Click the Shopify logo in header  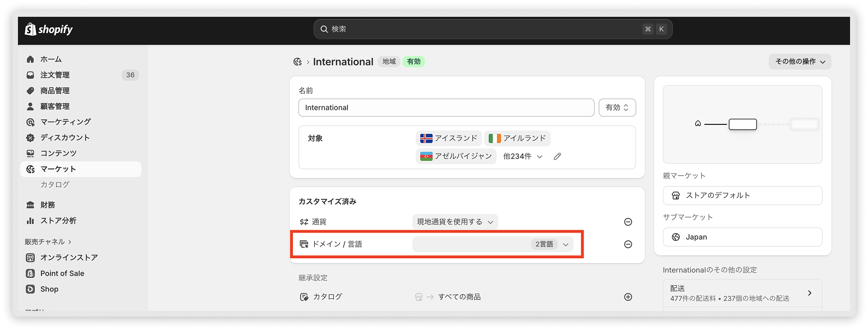pyautogui.click(x=49, y=30)
